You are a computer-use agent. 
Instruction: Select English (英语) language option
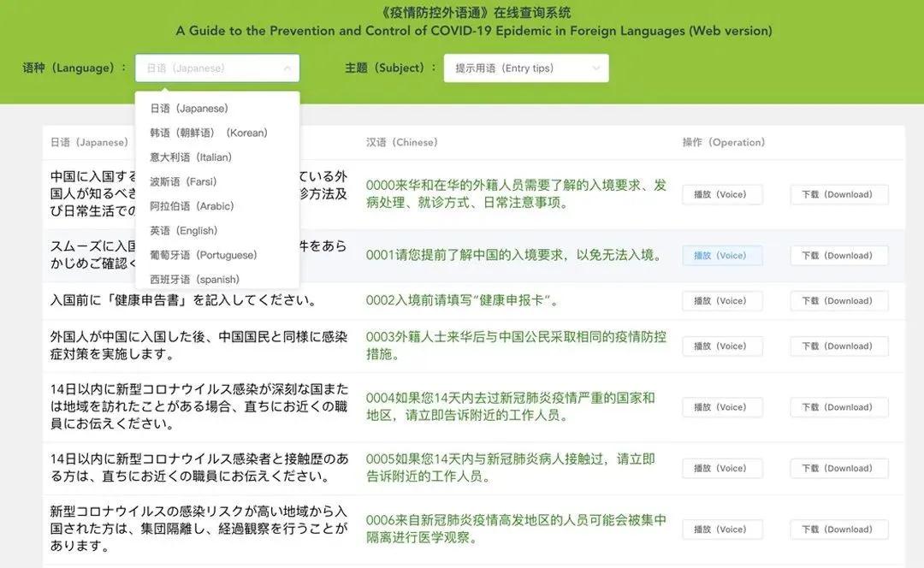(184, 230)
